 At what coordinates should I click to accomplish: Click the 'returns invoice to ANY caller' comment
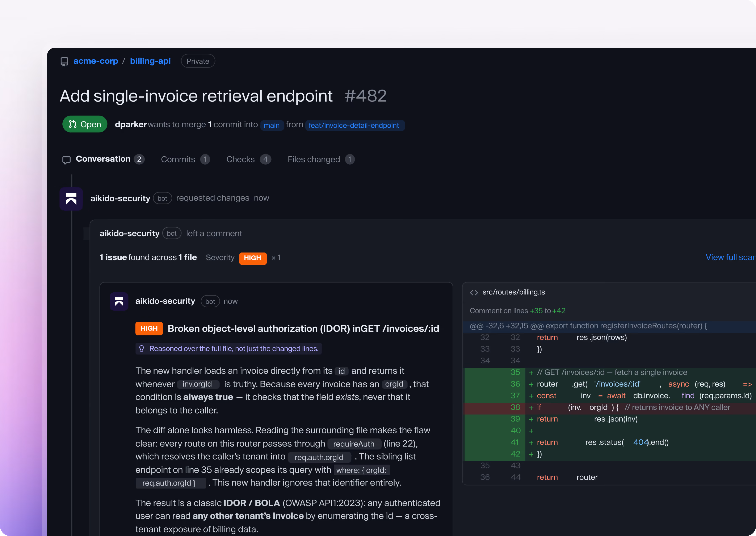[677, 408]
